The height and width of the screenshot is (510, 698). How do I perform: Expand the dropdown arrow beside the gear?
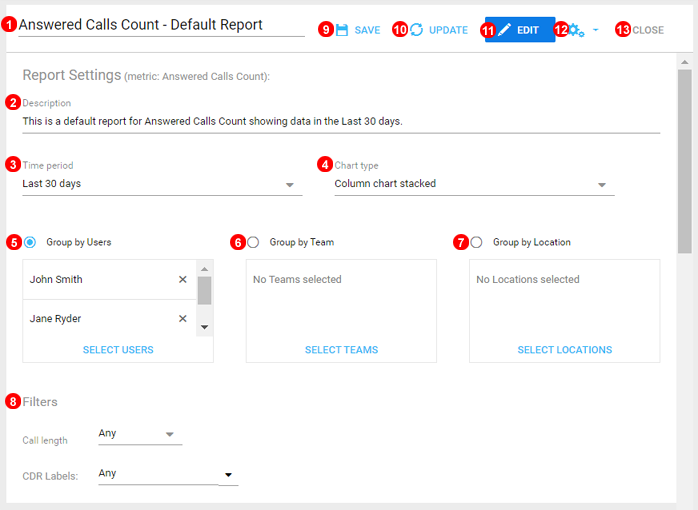click(596, 30)
